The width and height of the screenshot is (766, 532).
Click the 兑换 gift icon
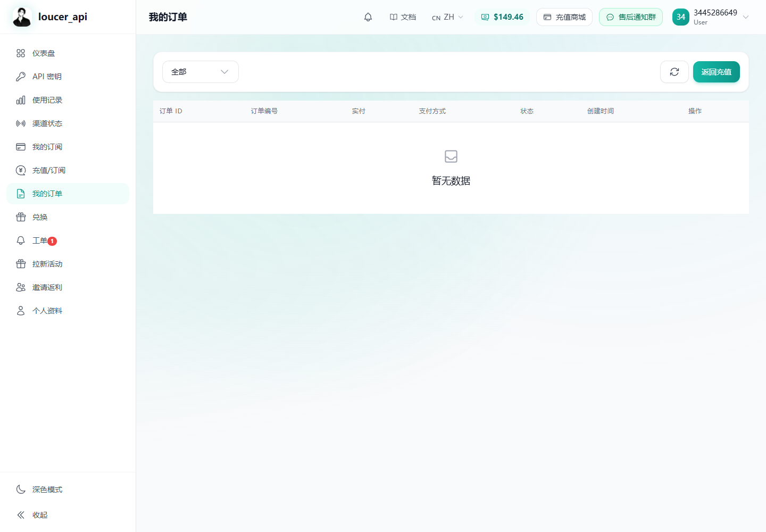coord(21,217)
